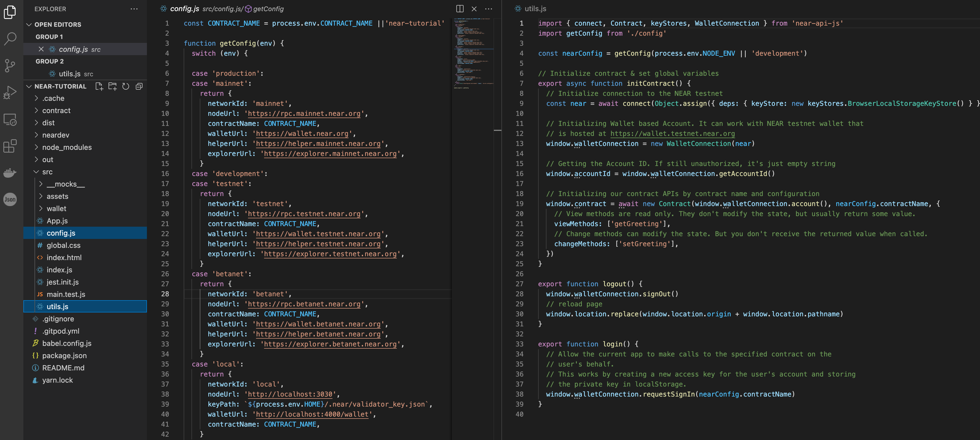Open the Docker extension view
Viewport: 980px width, 440px height.
[10, 173]
